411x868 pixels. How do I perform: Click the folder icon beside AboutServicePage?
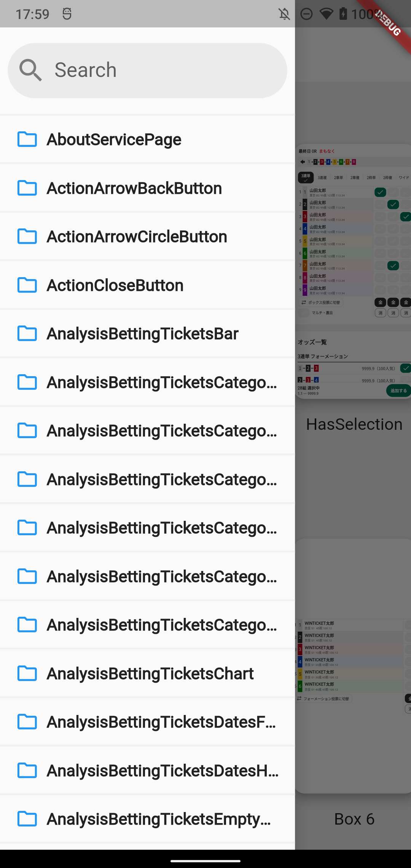click(27, 139)
